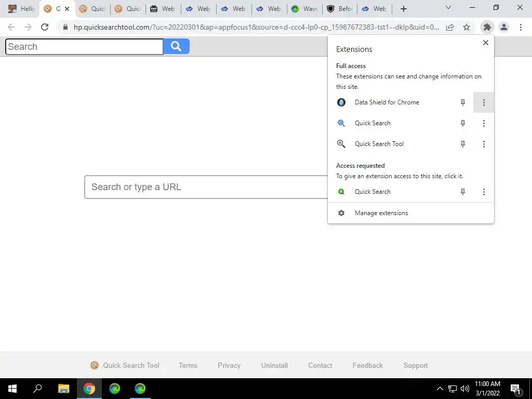Open the Uninstall footer link
Screen dimensions: 532x399
[x=274, y=365]
